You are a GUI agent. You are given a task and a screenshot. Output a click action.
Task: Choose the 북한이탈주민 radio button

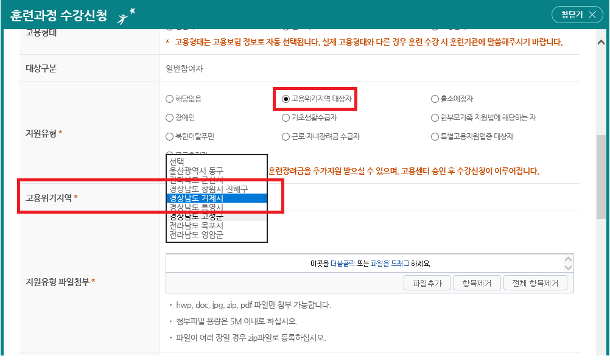click(x=169, y=137)
